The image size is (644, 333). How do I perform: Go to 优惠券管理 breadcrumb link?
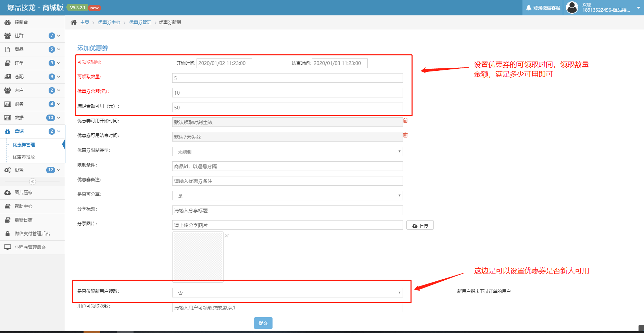pos(140,22)
